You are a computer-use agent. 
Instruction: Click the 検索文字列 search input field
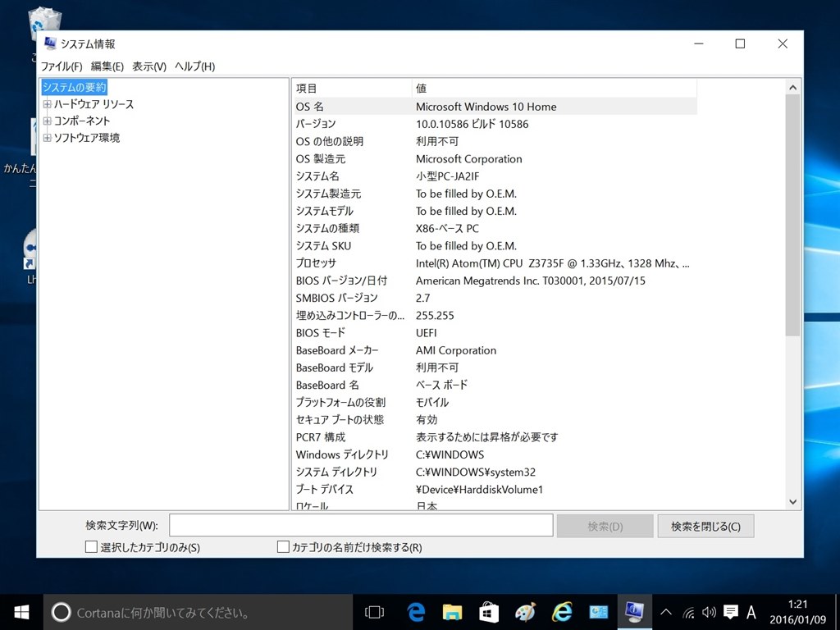click(361, 526)
